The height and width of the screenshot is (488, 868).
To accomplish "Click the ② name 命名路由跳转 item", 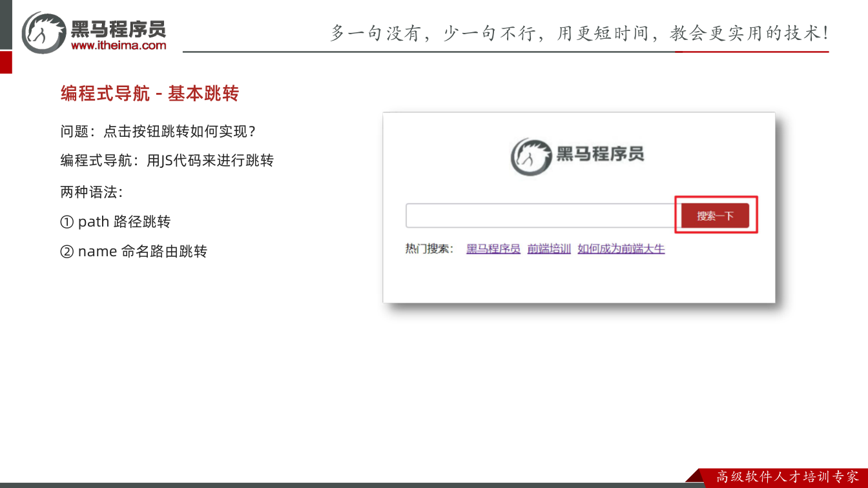I will tap(134, 251).
